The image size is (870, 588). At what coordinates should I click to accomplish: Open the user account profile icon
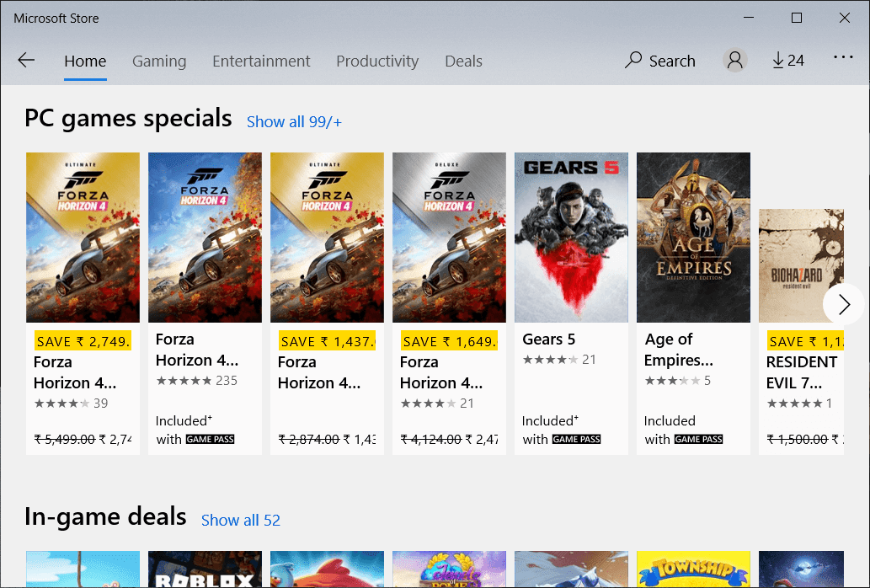(734, 61)
